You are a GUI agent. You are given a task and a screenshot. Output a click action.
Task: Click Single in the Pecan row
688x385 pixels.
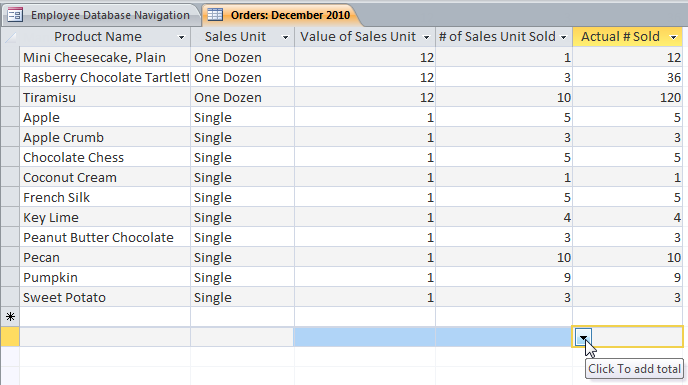(x=243, y=257)
